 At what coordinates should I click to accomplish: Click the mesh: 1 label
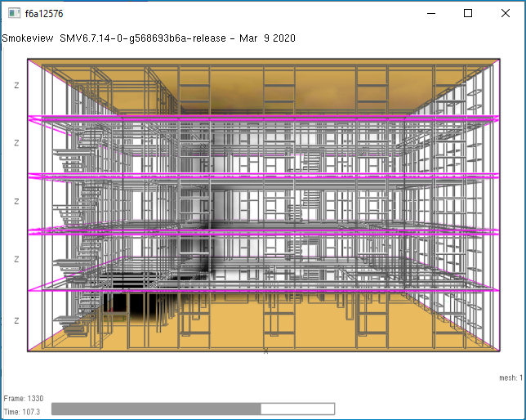coord(511,378)
